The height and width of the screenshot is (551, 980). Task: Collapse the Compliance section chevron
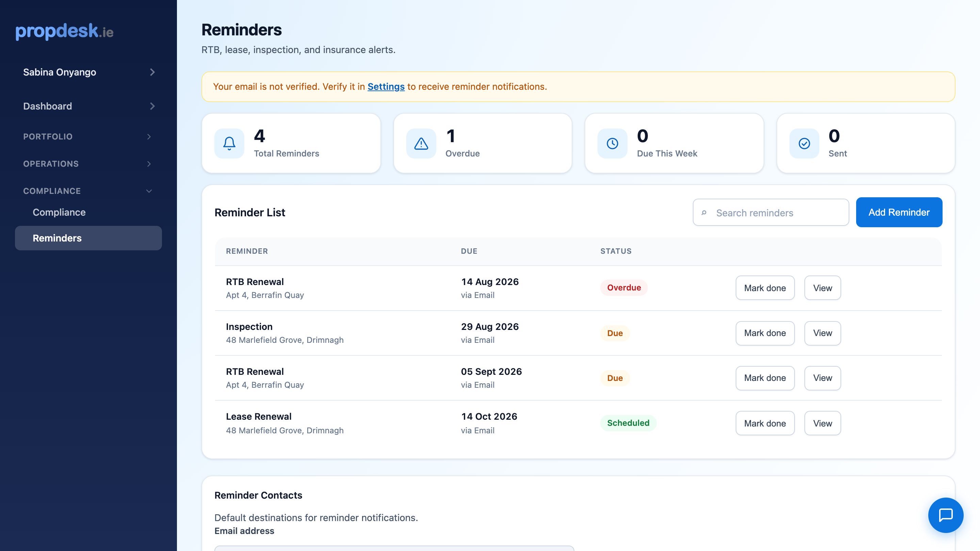coord(149,191)
